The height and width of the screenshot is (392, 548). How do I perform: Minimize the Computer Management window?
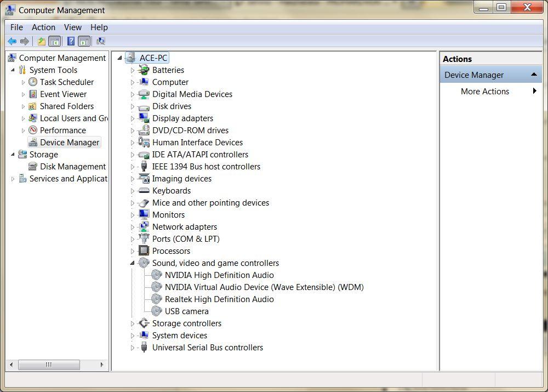click(x=483, y=8)
